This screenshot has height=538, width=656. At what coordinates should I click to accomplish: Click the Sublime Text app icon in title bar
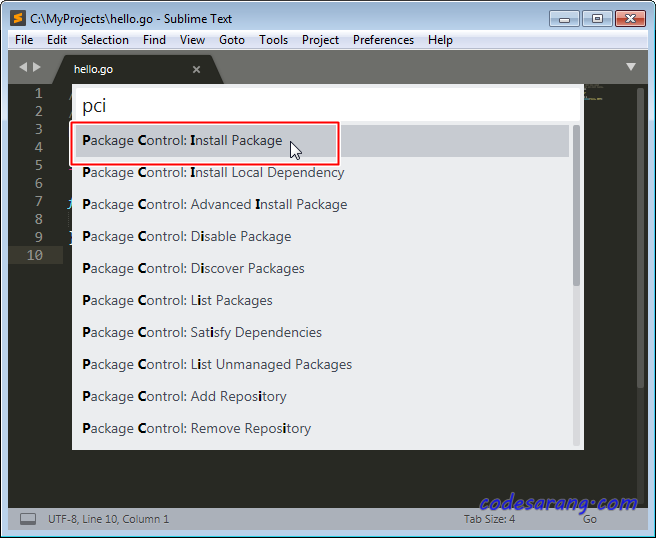pyautogui.click(x=18, y=19)
